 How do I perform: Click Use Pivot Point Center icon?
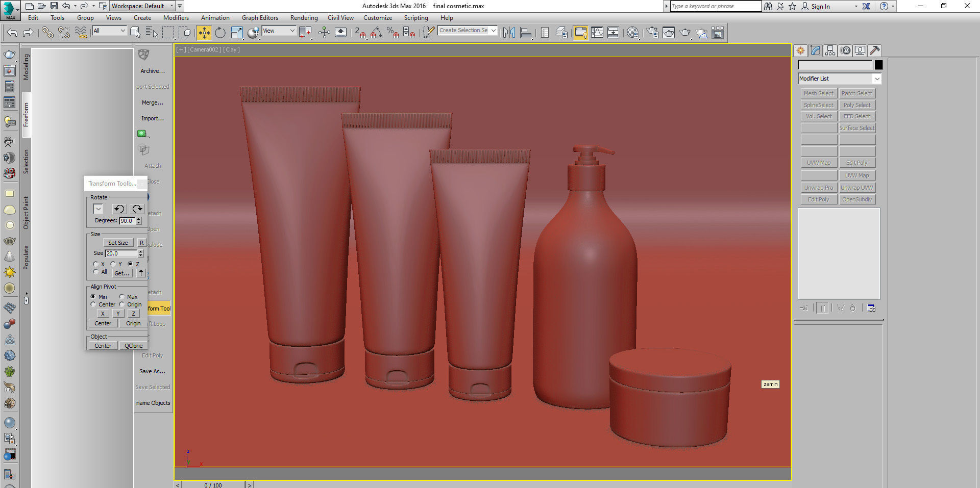click(305, 33)
